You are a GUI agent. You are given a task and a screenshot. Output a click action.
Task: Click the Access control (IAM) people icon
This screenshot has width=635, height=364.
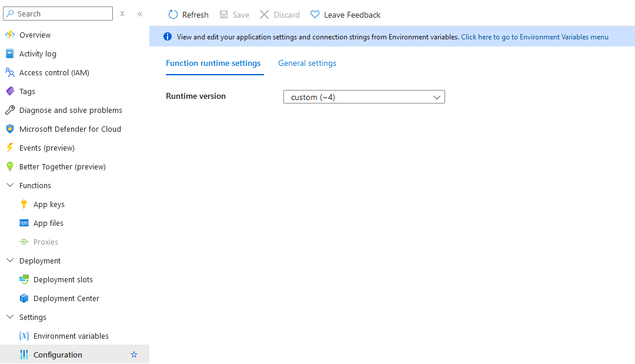pos(10,72)
